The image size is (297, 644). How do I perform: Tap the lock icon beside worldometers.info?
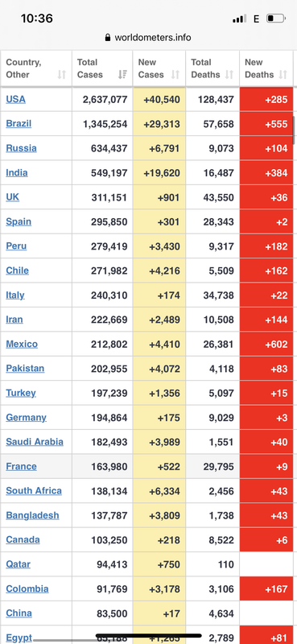pos(108,38)
